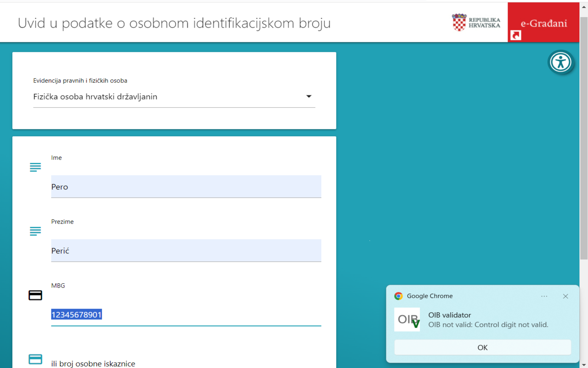Click the OK button in OIB validator notification

(482, 347)
